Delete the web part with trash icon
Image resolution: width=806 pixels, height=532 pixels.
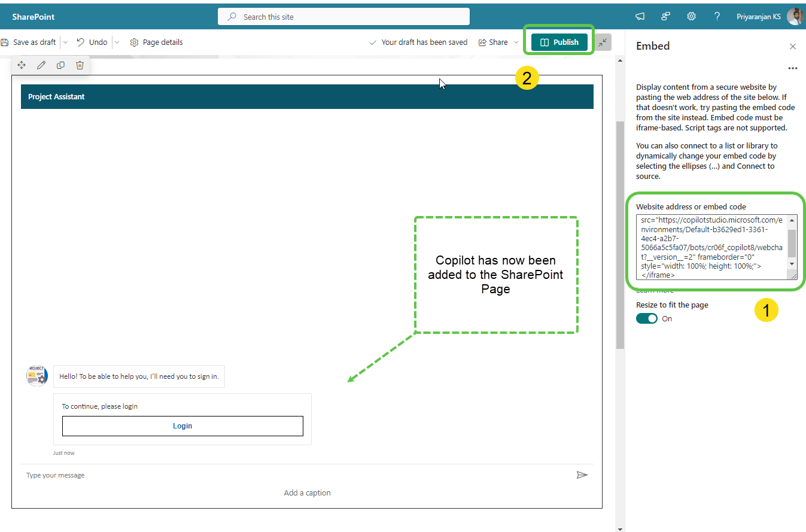[80, 65]
